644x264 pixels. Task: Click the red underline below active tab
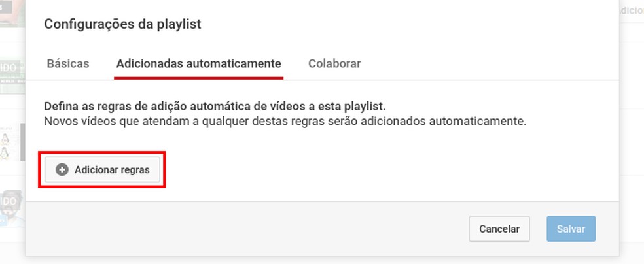199,78
